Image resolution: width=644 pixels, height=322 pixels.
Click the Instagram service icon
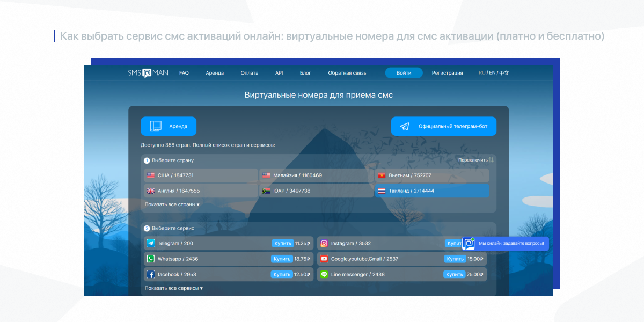(324, 243)
